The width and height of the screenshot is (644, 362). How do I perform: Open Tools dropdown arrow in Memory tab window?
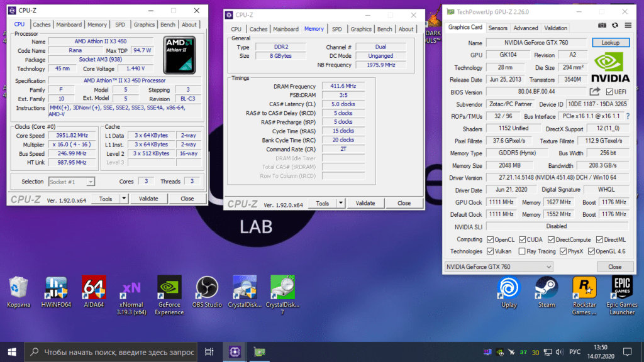(340, 203)
